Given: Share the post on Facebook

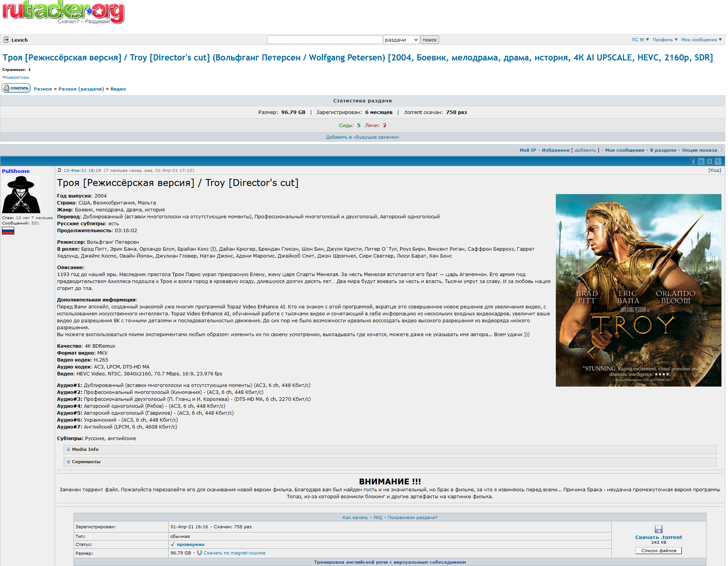Looking at the screenshot, I should pyautogui.click(x=693, y=162).
